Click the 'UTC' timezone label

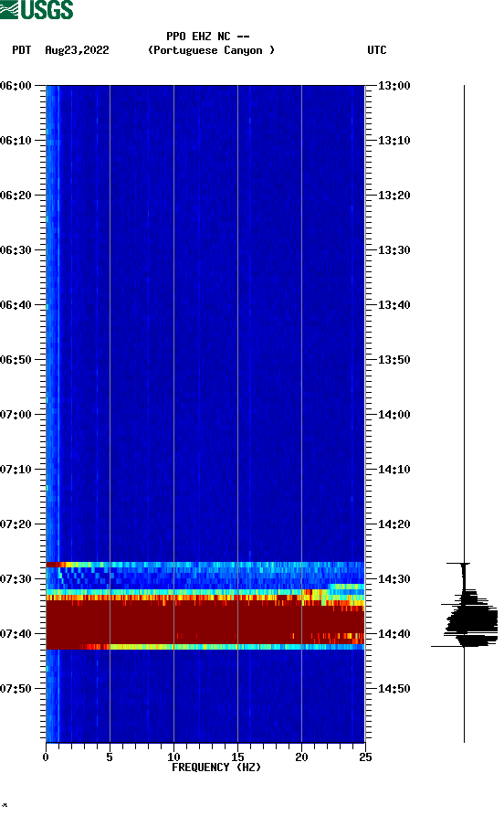(377, 50)
